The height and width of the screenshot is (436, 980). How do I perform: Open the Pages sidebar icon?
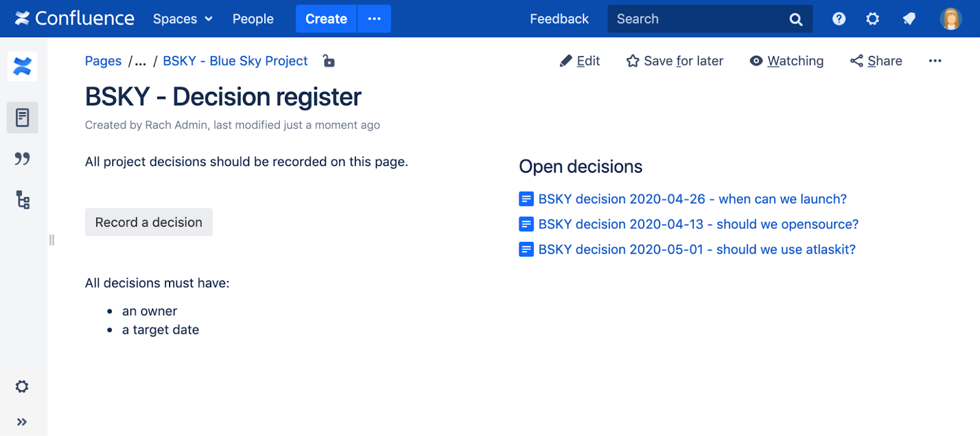click(23, 118)
